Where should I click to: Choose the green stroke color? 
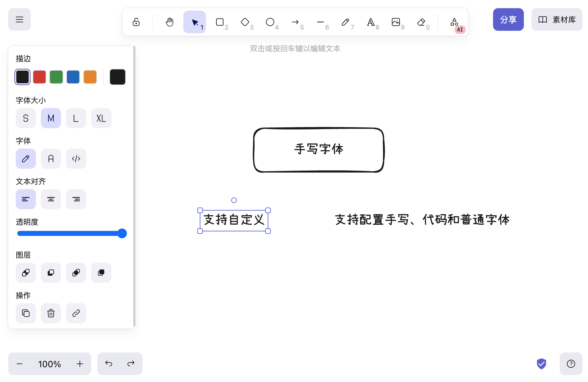tap(56, 77)
